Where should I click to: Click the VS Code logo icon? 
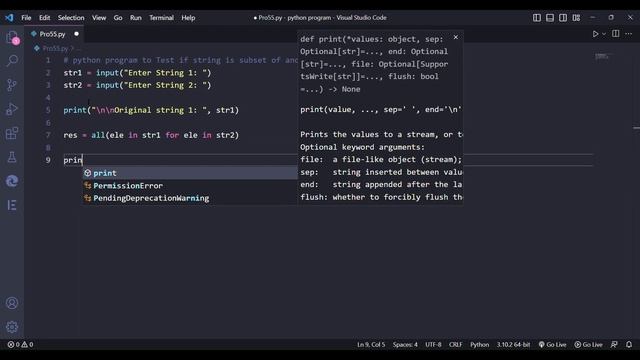click(9, 18)
